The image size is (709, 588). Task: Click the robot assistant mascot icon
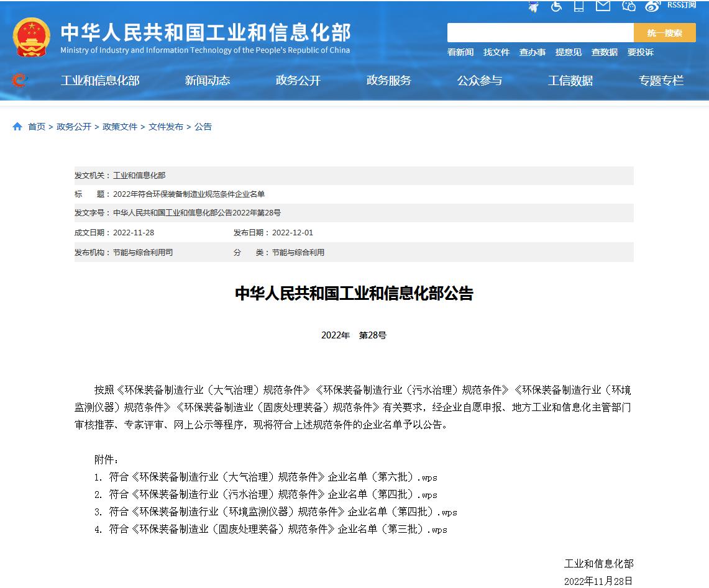(x=534, y=6)
